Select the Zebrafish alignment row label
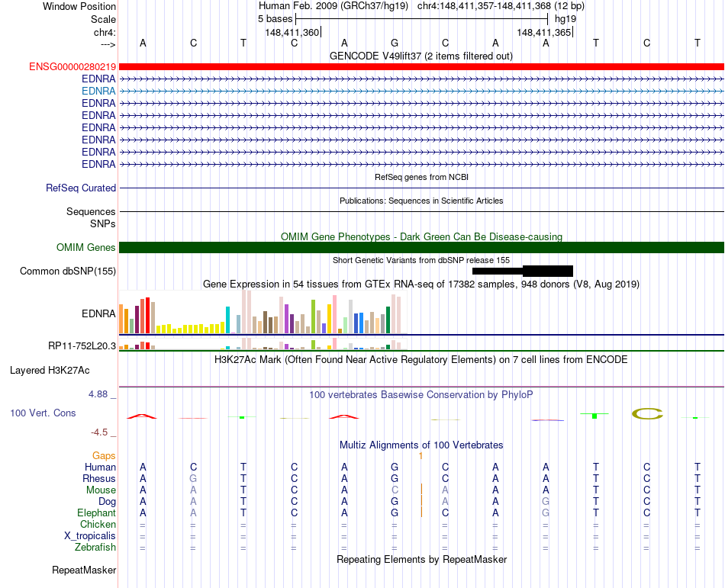This screenshot has width=725, height=588. point(95,547)
